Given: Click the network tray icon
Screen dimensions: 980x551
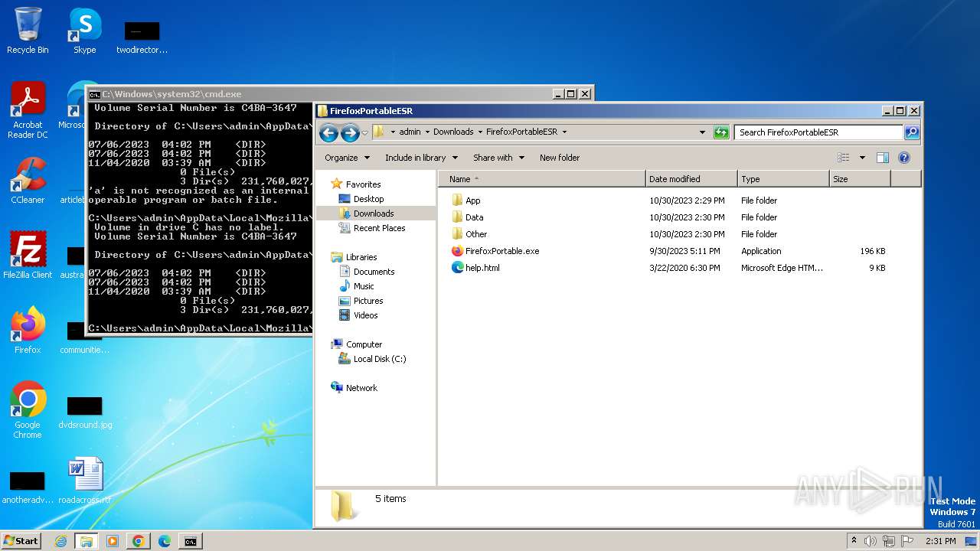Looking at the screenshot, I should coord(889,541).
